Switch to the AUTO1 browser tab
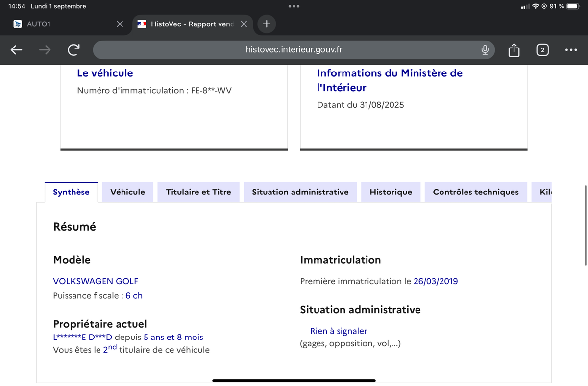588x386 pixels. (69, 24)
